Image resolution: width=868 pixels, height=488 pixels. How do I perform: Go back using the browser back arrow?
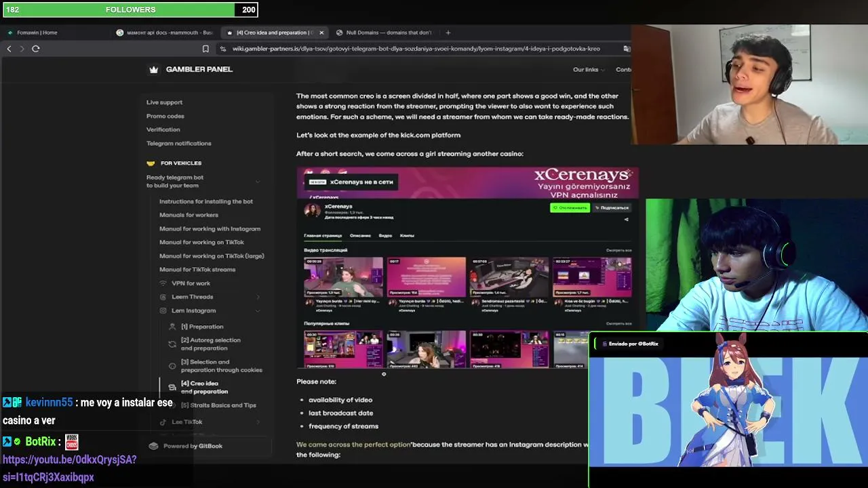9,49
